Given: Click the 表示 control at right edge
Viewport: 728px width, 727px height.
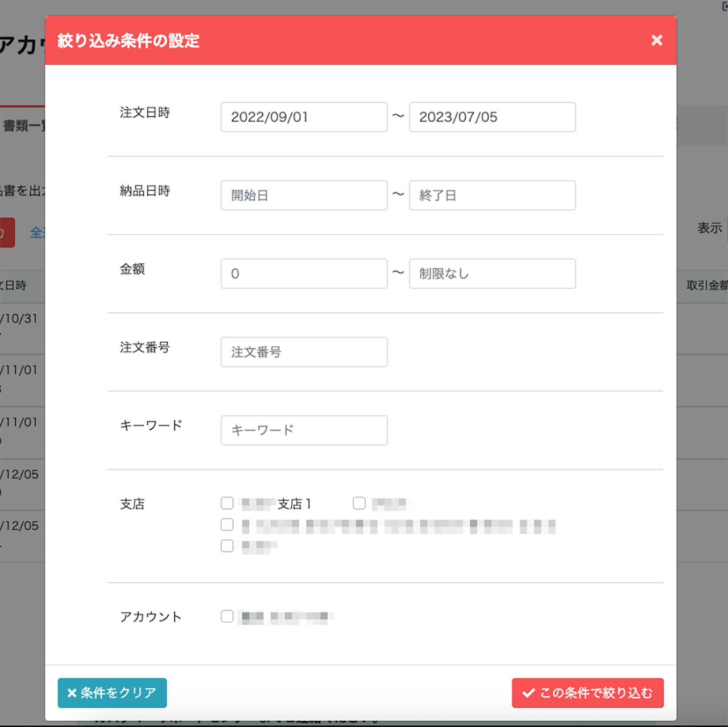Looking at the screenshot, I should coord(710,228).
